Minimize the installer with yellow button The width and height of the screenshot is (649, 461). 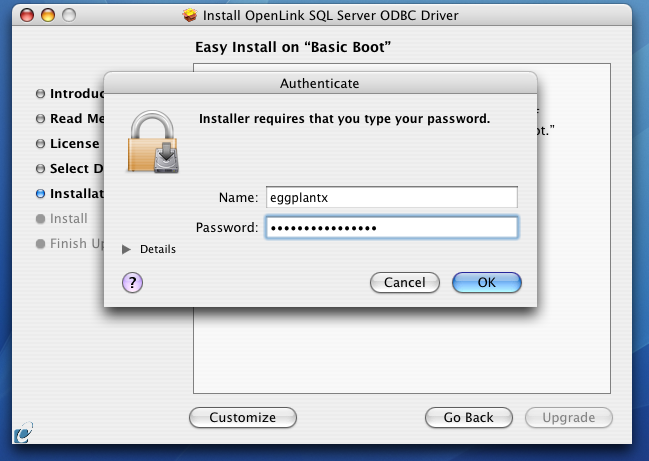click(48, 15)
